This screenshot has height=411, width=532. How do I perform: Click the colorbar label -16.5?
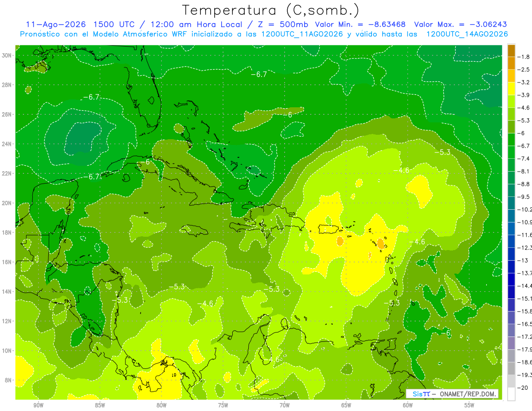524,324
